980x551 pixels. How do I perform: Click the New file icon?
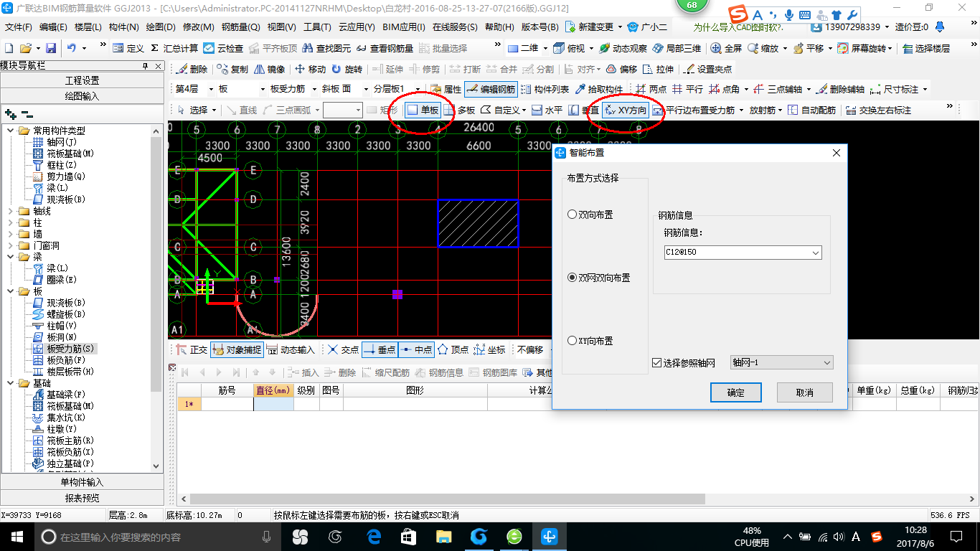point(9,48)
